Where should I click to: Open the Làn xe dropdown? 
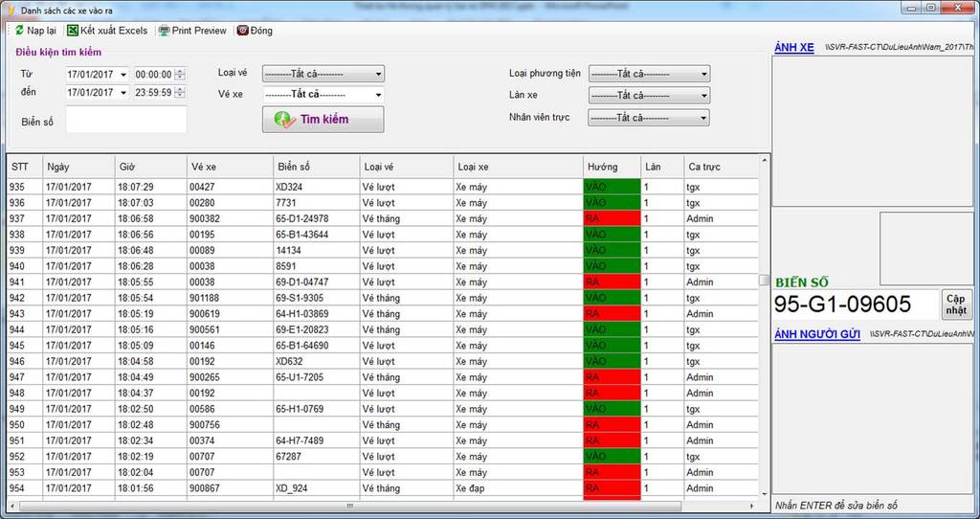(704, 96)
